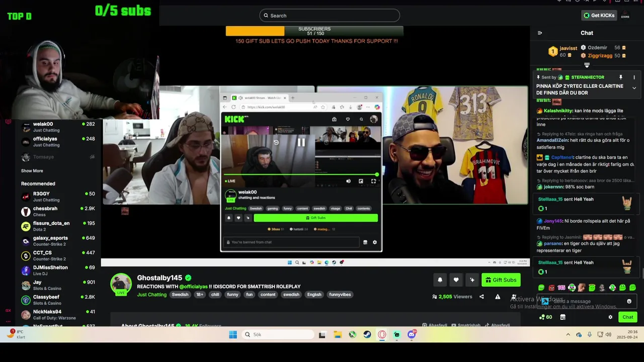644x362 pixels.
Task: Open chat settings gear icon
Action: (x=610, y=317)
